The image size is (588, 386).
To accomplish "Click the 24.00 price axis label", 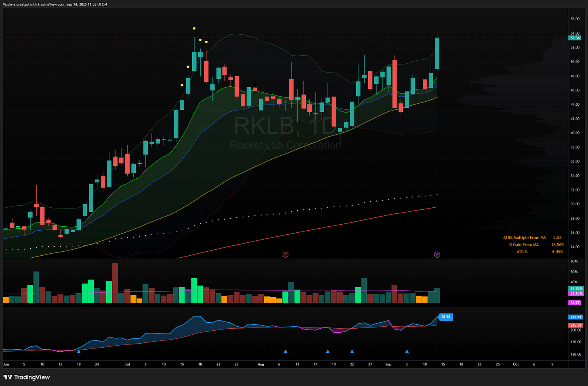I will (x=575, y=247).
